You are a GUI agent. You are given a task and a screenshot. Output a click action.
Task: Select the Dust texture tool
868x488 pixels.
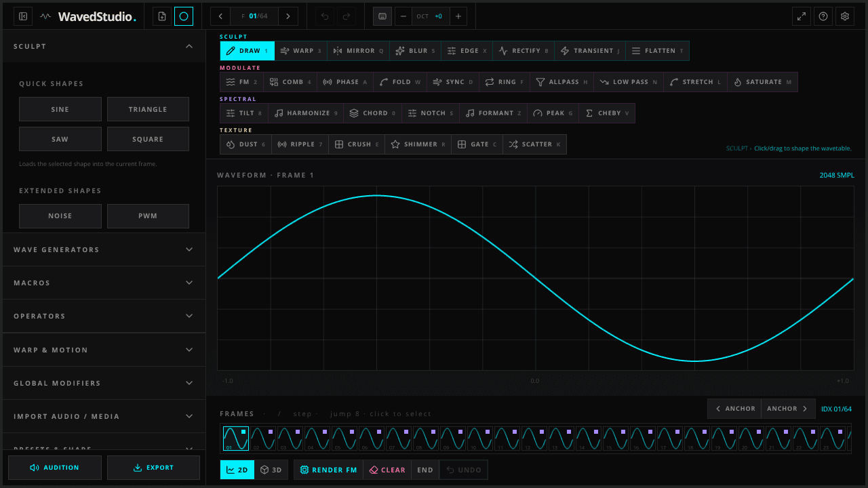(x=245, y=144)
